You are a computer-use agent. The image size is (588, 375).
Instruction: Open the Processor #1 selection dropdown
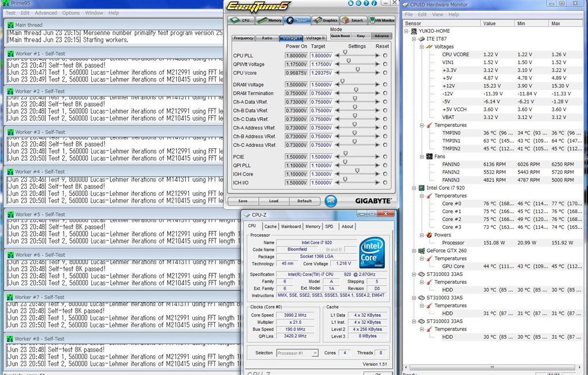coord(297,353)
